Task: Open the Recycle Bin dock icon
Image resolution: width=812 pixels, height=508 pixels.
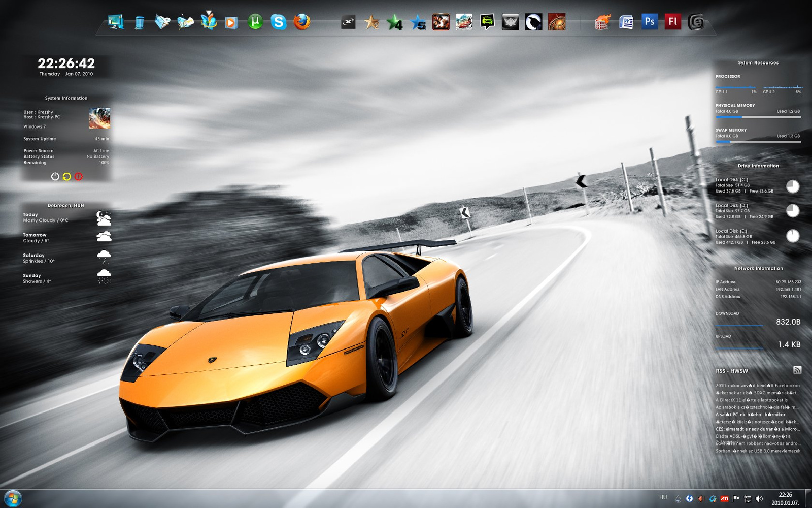Action: 140,23
